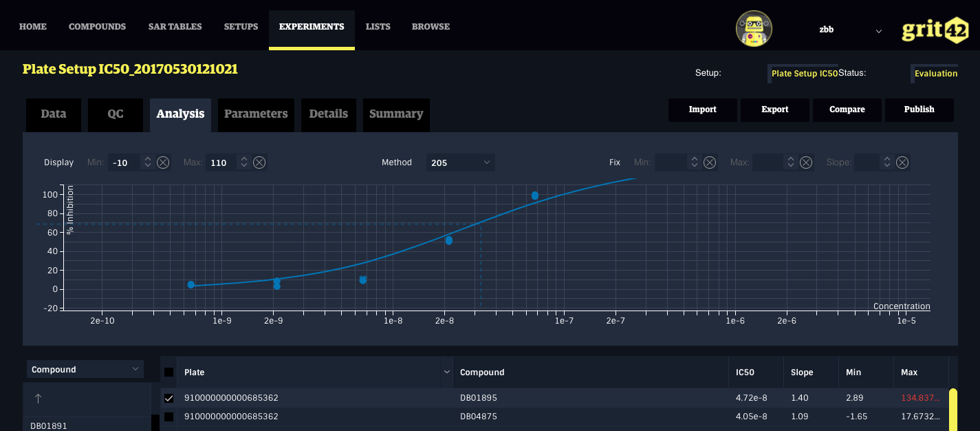Clear the Fix Slope field with X icon

coord(902,162)
